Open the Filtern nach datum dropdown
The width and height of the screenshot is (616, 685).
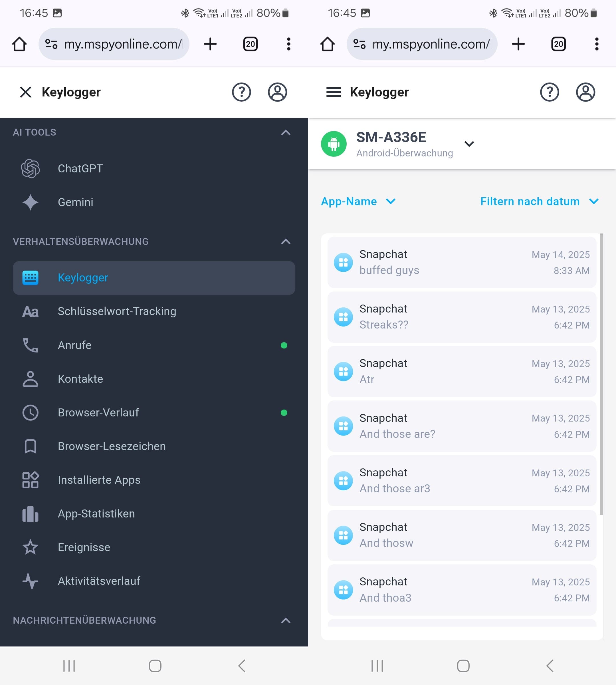pos(540,202)
